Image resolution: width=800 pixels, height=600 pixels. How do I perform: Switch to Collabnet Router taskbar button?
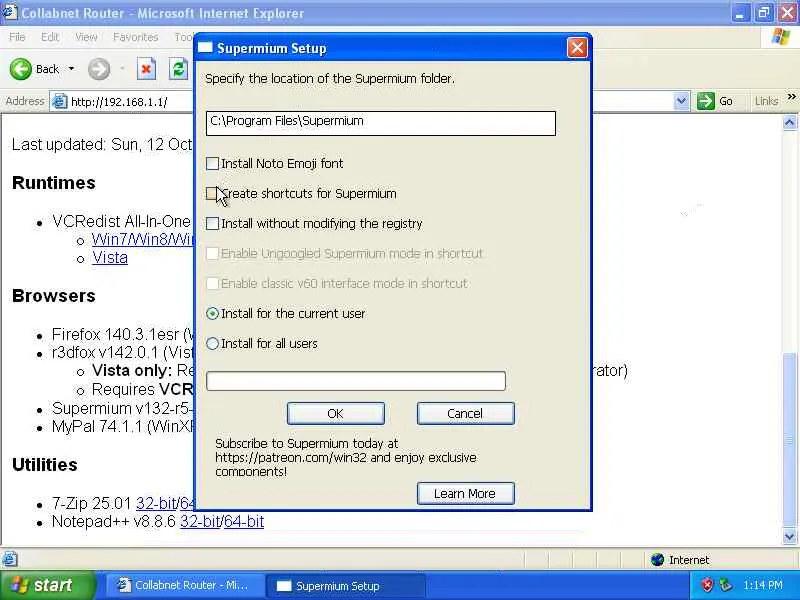pyautogui.click(x=185, y=585)
